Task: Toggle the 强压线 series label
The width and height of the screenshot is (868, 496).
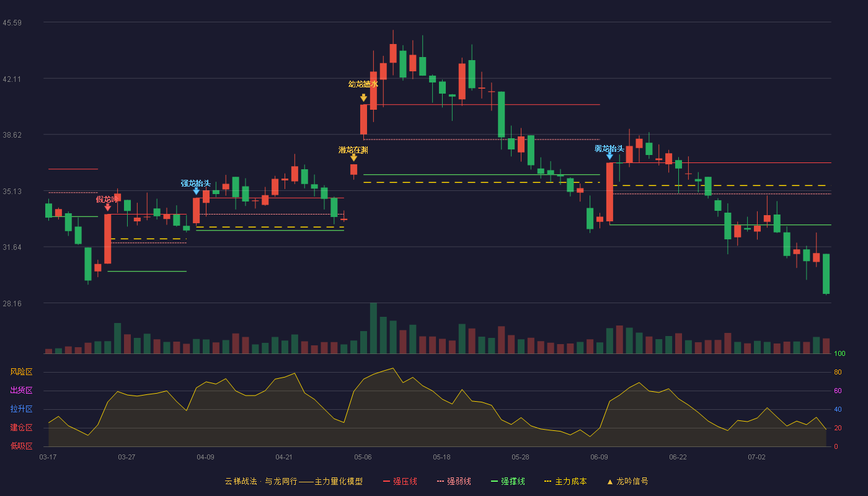Action: click(405, 481)
